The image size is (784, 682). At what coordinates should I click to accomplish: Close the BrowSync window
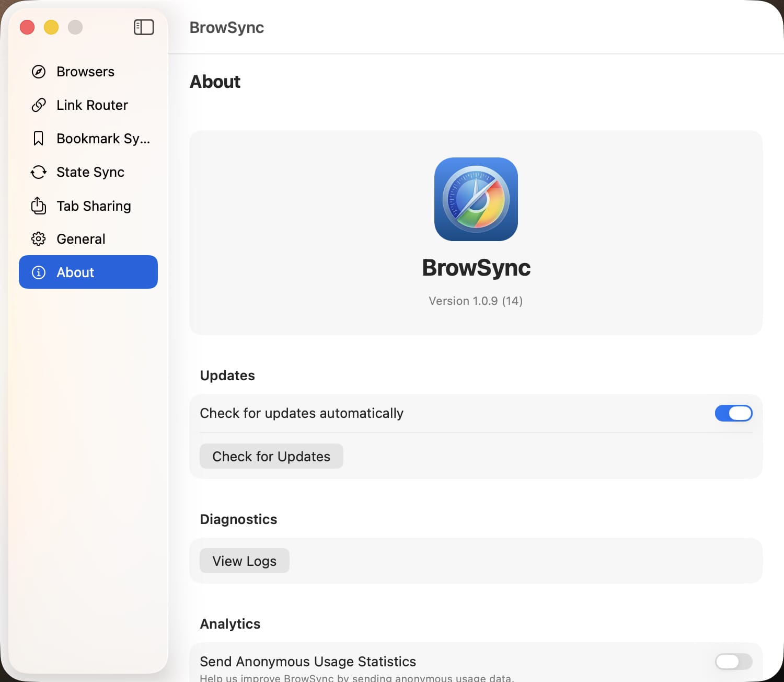point(27,27)
